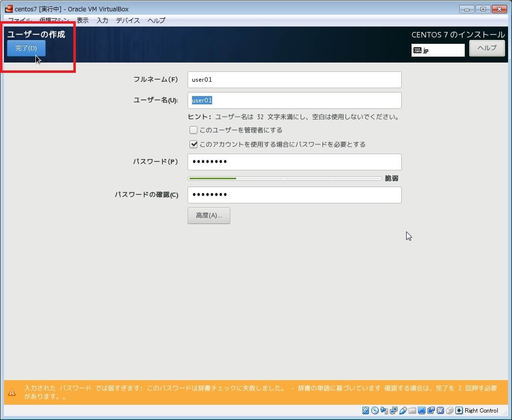Click the mouse integration status icon
Screen dimensions: 512x420
[x=449, y=411]
